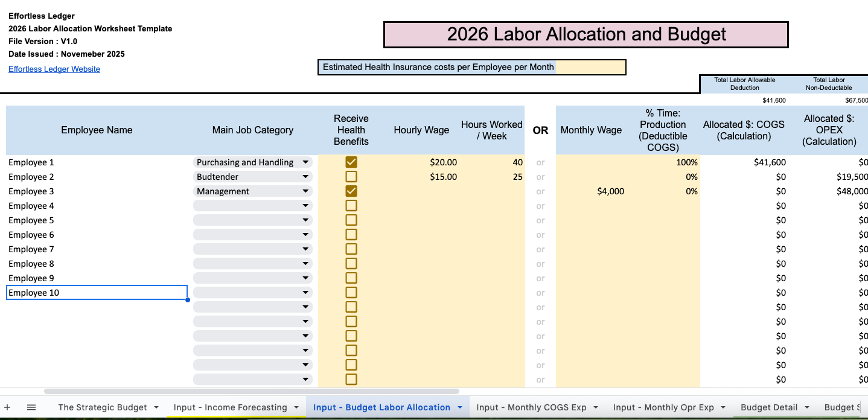This screenshot has height=420, width=868.
Task: Click the 2026 Labor Allocation and Budget title
Action: (586, 34)
